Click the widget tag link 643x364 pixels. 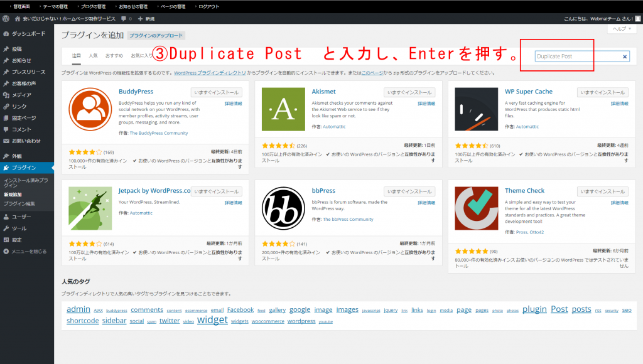click(212, 319)
